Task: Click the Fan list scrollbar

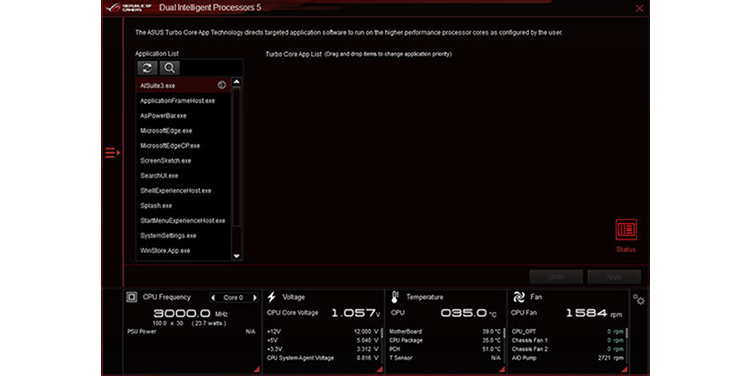Action: [627, 333]
